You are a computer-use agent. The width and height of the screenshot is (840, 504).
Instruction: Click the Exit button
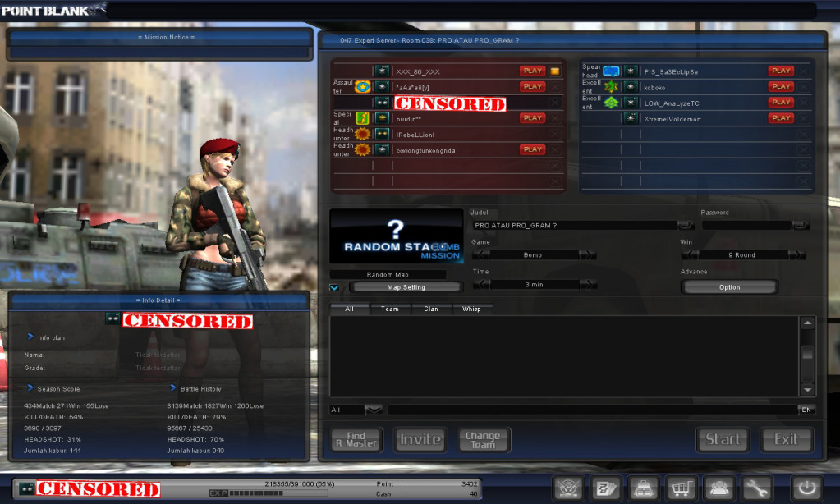tap(786, 439)
